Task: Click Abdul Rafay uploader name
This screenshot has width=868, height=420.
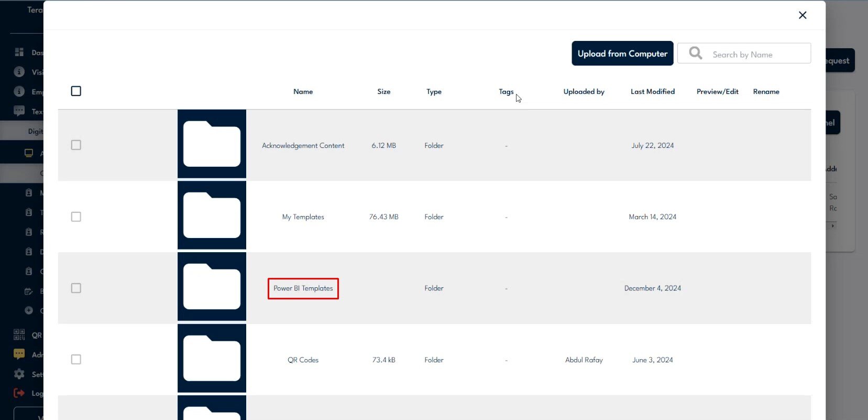Action: coord(584,360)
